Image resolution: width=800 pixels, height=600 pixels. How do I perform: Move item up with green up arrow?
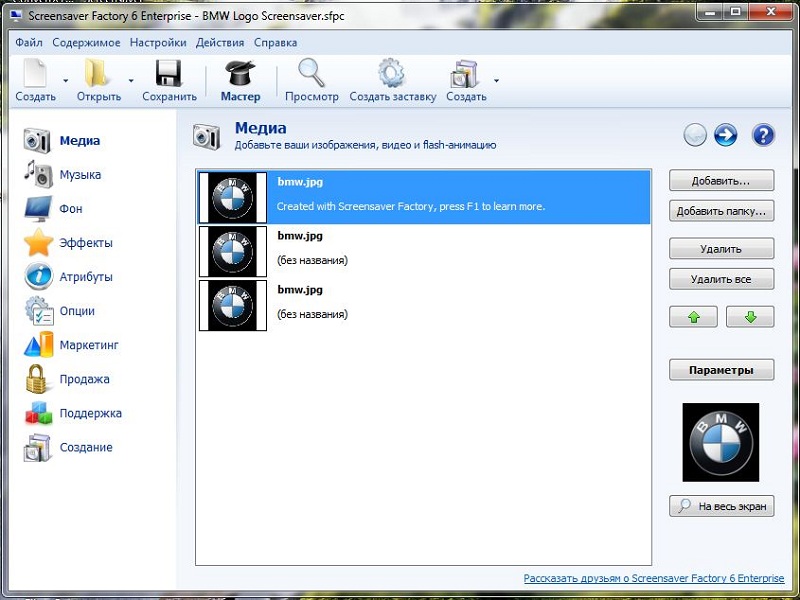[x=693, y=317]
